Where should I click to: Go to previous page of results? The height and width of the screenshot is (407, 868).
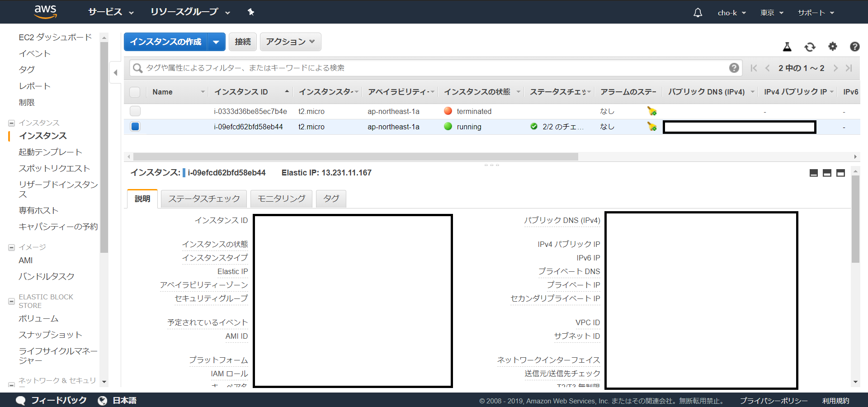pyautogui.click(x=767, y=68)
